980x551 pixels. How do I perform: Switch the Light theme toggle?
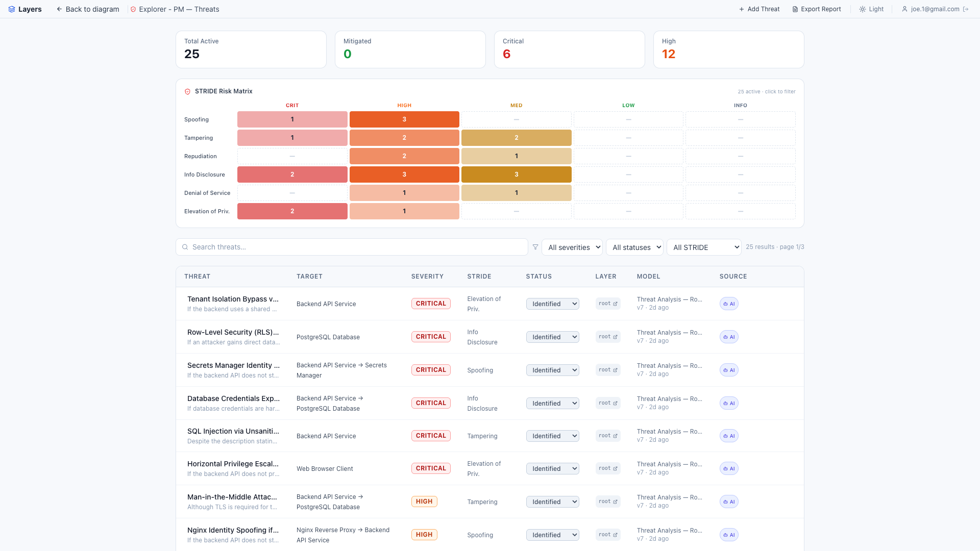pyautogui.click(x=871, y=9)
